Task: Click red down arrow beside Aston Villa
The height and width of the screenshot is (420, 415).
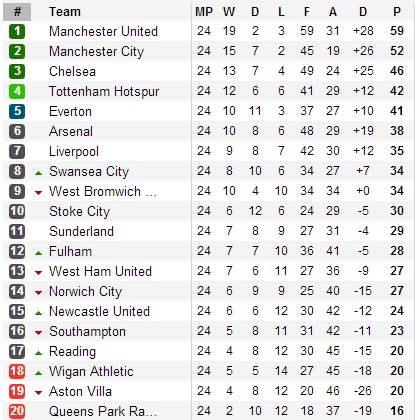Action: tap(39, 393)
